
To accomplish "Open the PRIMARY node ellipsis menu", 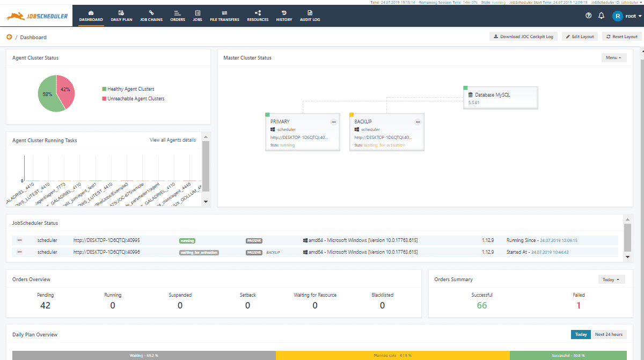I will 333,122.
